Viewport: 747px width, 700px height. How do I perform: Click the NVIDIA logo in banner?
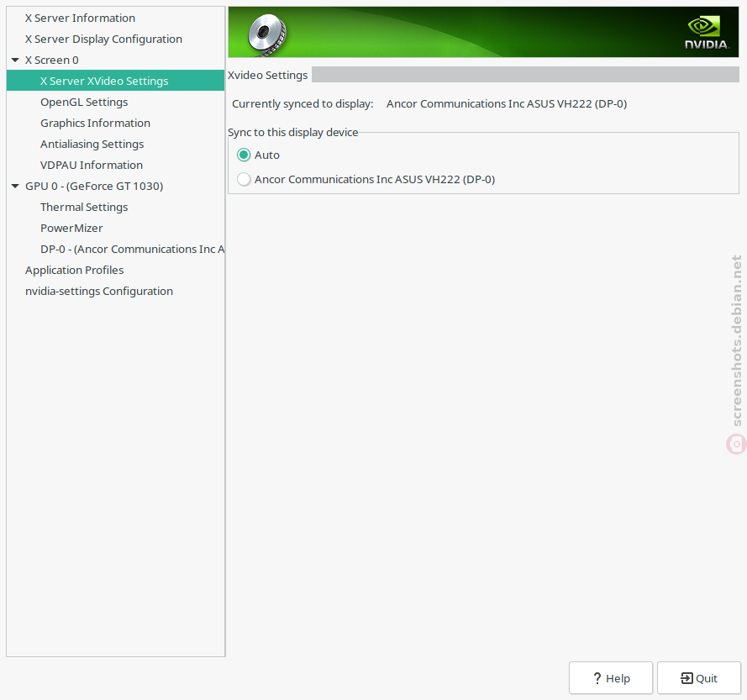point(707,33)
